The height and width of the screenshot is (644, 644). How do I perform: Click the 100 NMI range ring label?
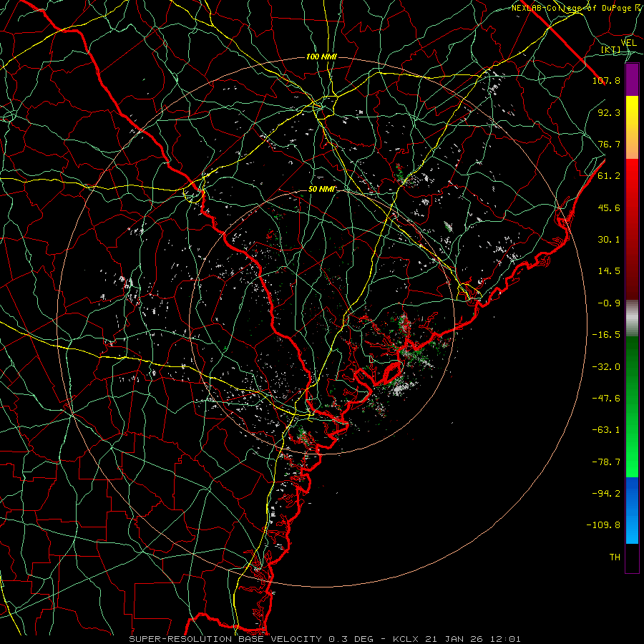point(321,57)
